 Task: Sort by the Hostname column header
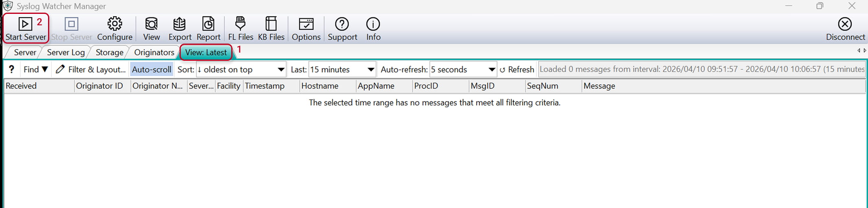tap(328, 86)
